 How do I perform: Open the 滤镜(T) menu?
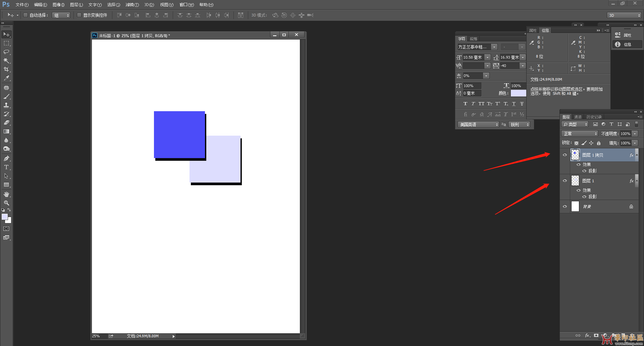[132, 5]
